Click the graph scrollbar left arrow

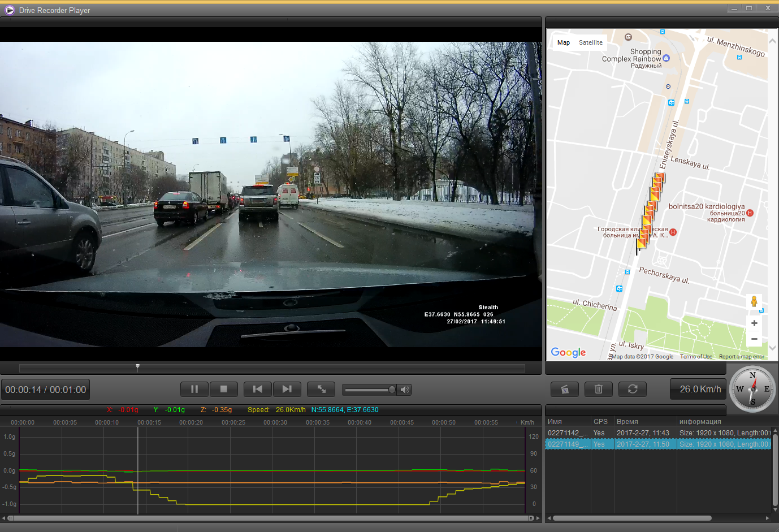3,518
